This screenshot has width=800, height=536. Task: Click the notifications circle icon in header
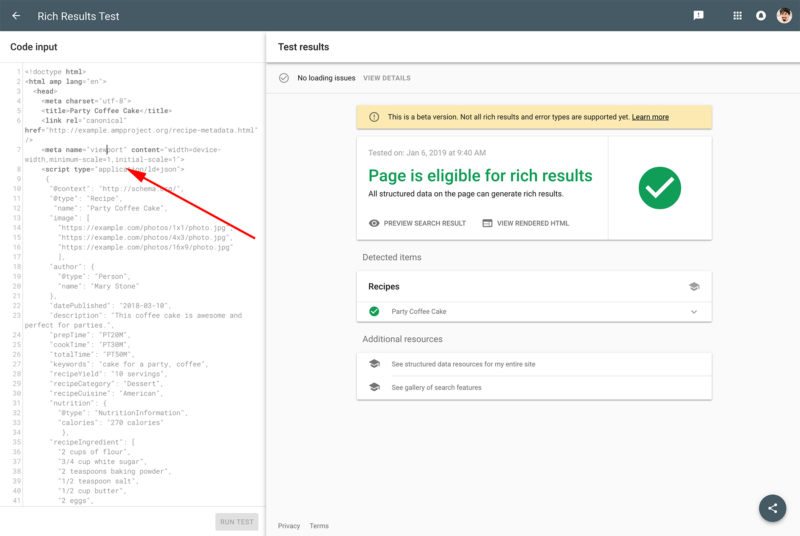[761, 16]
